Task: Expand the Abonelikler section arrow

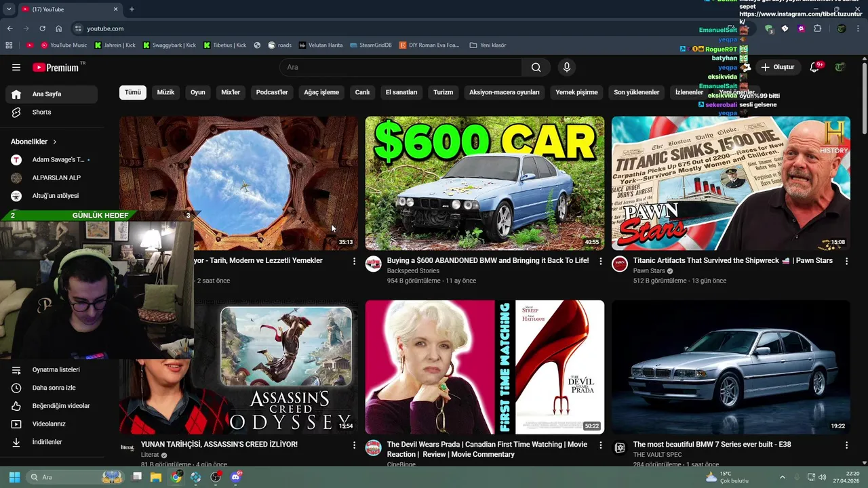Action: pyautogui.click(x=55, y=142)
